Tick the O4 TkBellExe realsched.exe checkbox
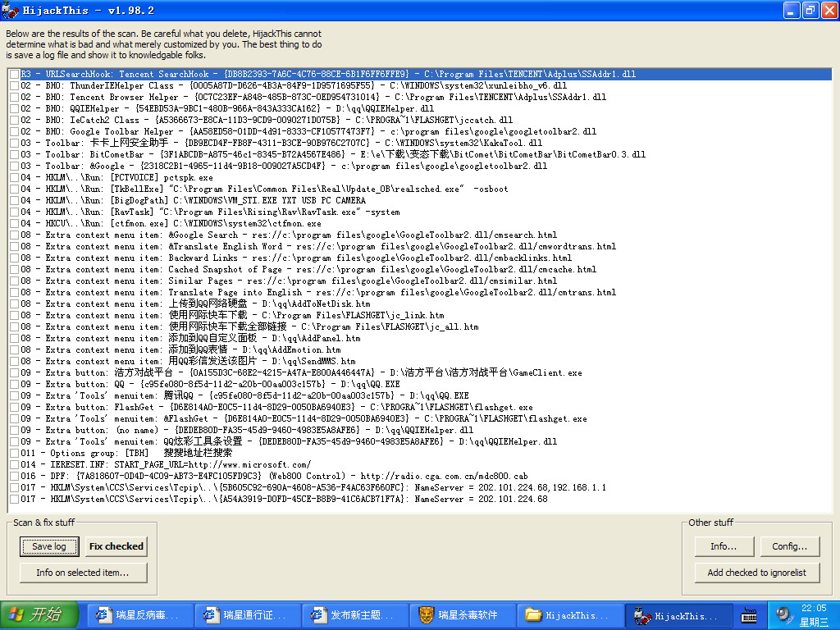Viewport: 840px width, 630px height. click(15, 189)
